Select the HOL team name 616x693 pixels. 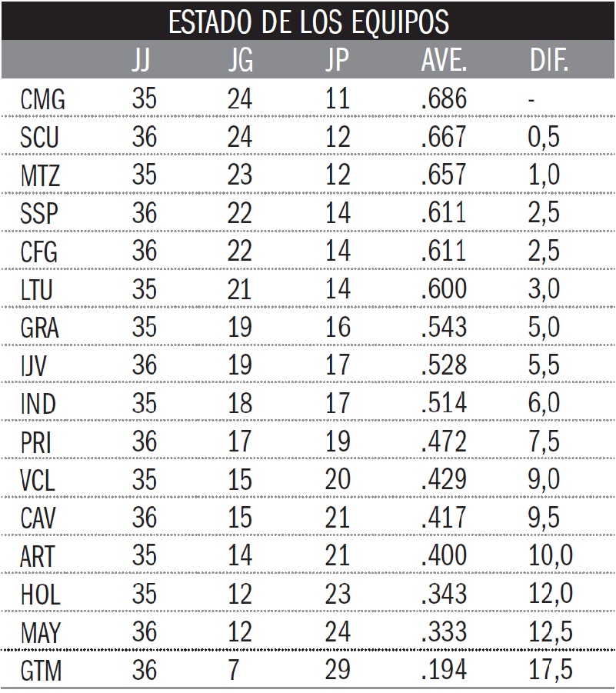click(x=40, y=595)
